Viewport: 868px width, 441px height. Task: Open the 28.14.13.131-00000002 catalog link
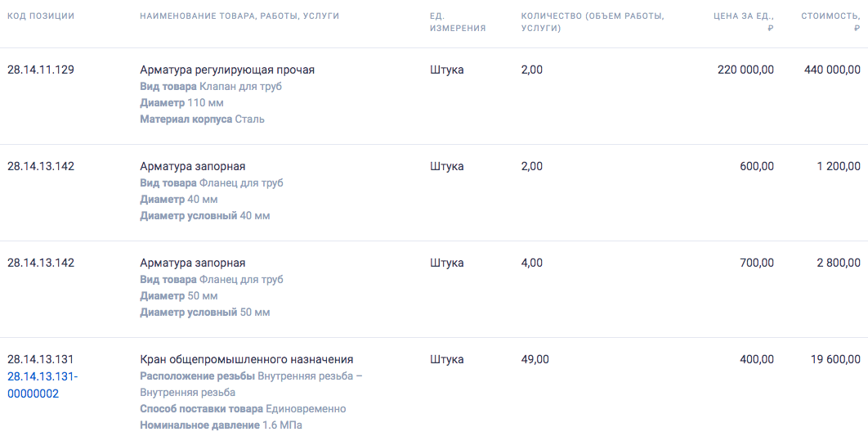click(43, 385)
